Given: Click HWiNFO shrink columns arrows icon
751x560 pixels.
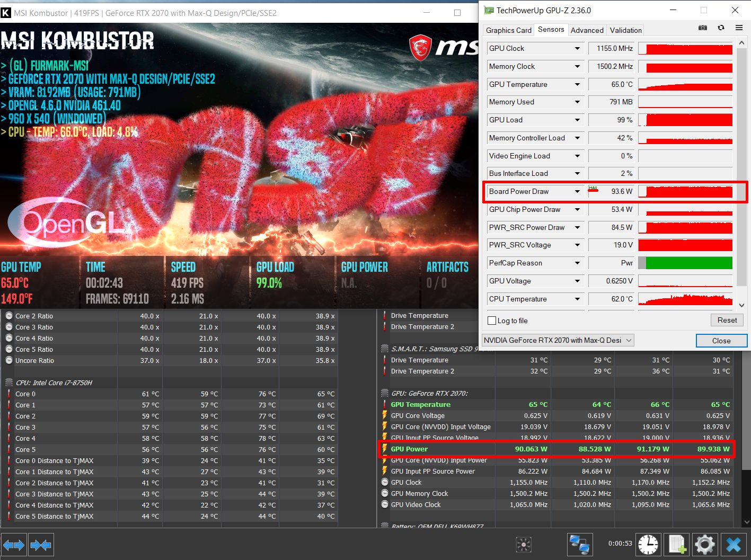Looking at the screenshot, I should point(41,545).
